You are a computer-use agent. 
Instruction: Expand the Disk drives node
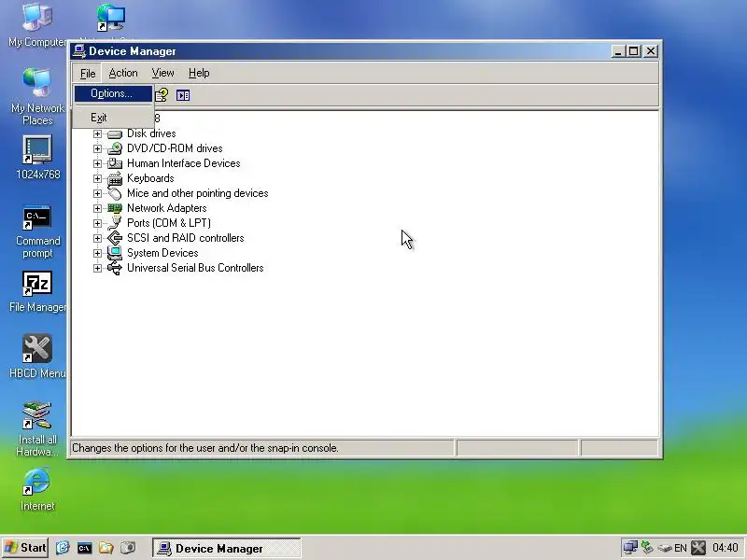(x=97, y=133)
